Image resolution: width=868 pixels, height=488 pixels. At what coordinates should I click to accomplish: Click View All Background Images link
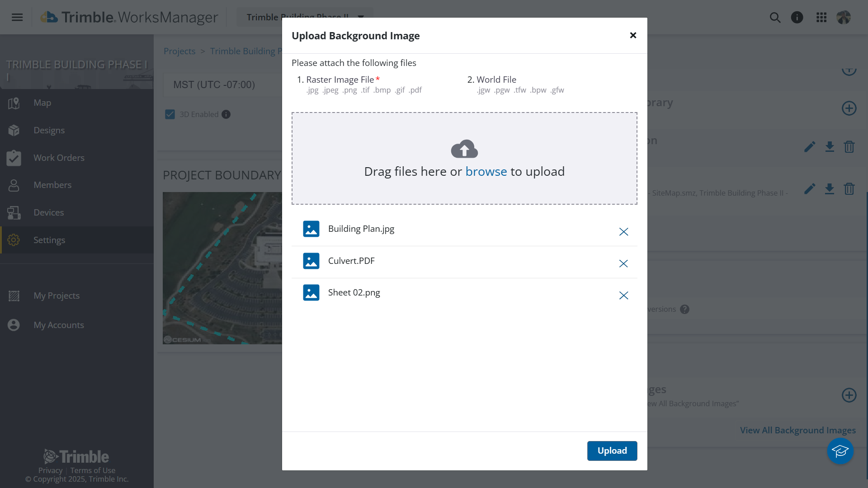798,430
